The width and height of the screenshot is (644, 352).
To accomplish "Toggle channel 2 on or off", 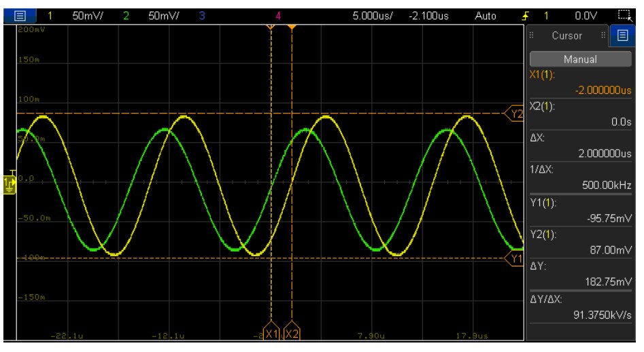I will click(x=126, y=16).
